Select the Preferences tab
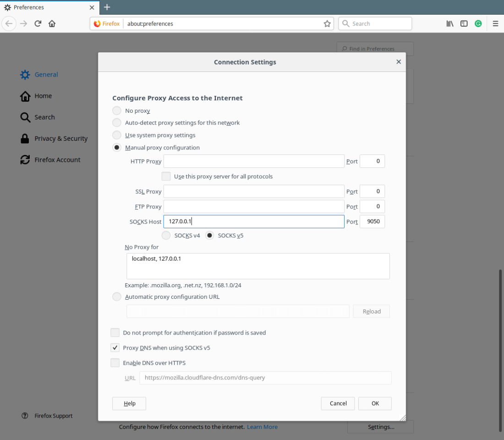Image resolution: width=504 pixels, height=440 pixels. [x=49, y=7]
